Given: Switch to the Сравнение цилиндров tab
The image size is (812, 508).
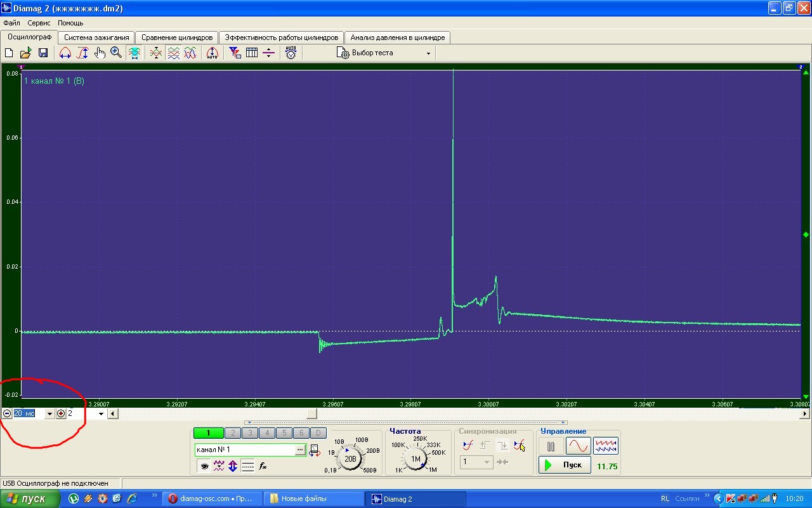Looking at the screenshot, I should (177, 37).
